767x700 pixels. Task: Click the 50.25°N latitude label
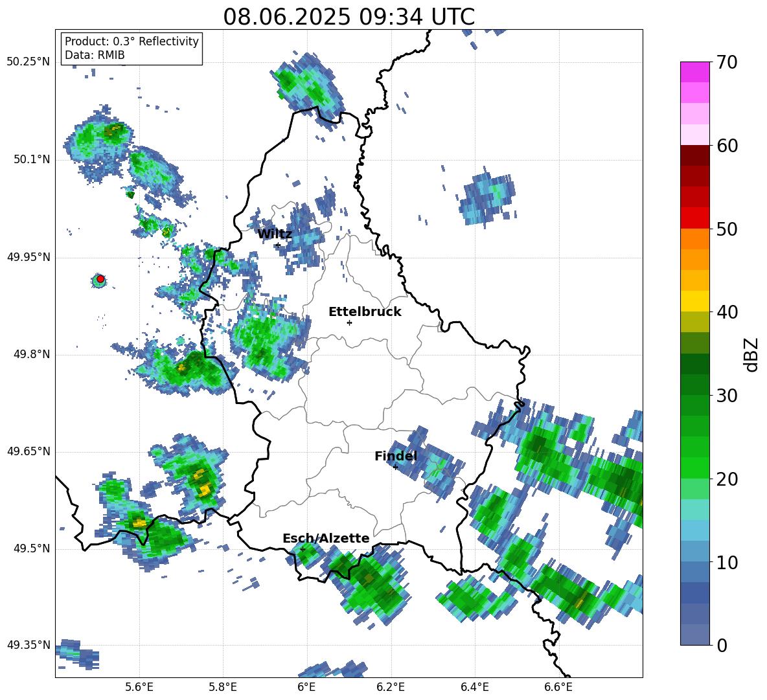(x=29, y=62)
